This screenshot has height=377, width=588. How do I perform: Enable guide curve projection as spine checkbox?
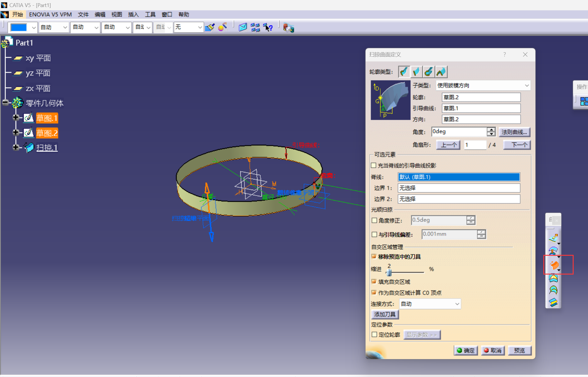tap(373, 165)
